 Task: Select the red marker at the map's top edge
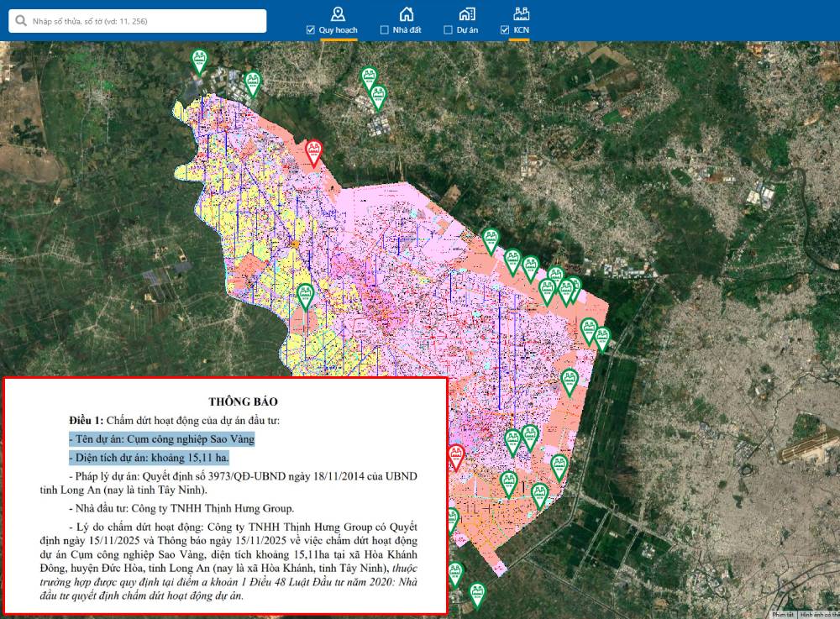pyautogui.click(x=313, y=153)
